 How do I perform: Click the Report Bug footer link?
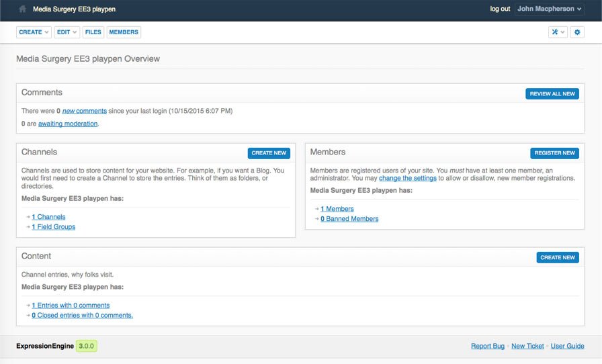(x=488, y=346)
